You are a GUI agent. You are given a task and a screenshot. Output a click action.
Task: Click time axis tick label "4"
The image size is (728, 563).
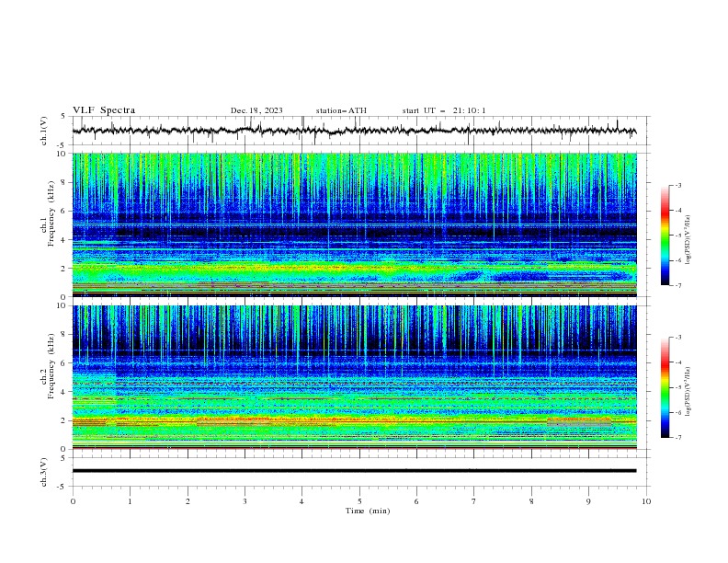click(301, 501)
